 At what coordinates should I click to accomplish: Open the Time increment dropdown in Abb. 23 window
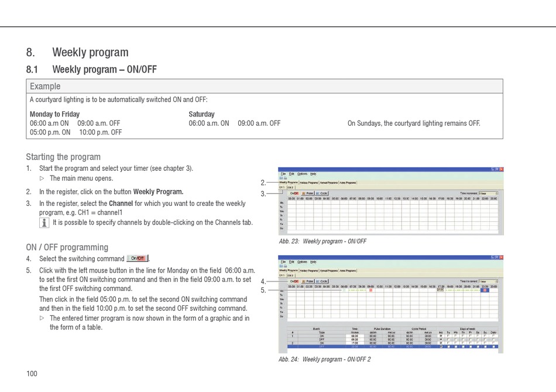(x=489, y=194)
